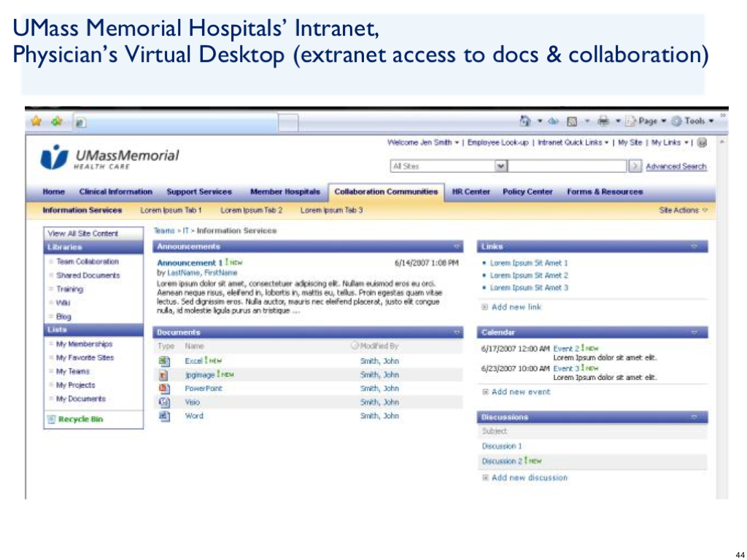Click the search go arrow button
747x560 pixels.
tap(635, 166)
